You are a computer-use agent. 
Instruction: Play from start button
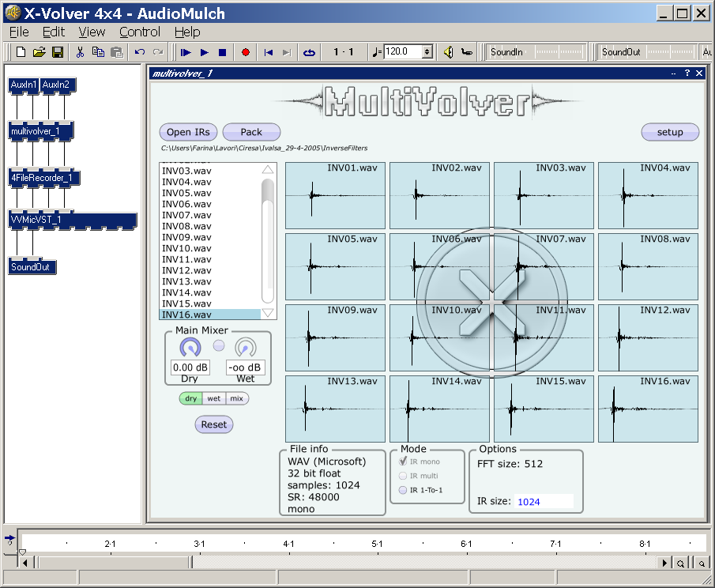point(186,52)
